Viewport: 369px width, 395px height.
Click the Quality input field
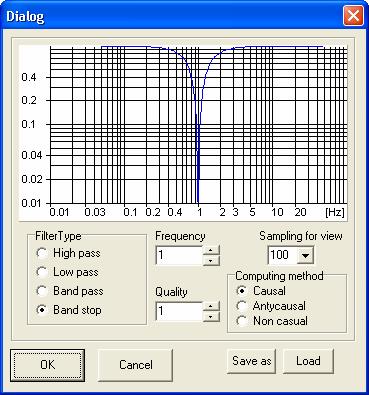coord(179,311)
